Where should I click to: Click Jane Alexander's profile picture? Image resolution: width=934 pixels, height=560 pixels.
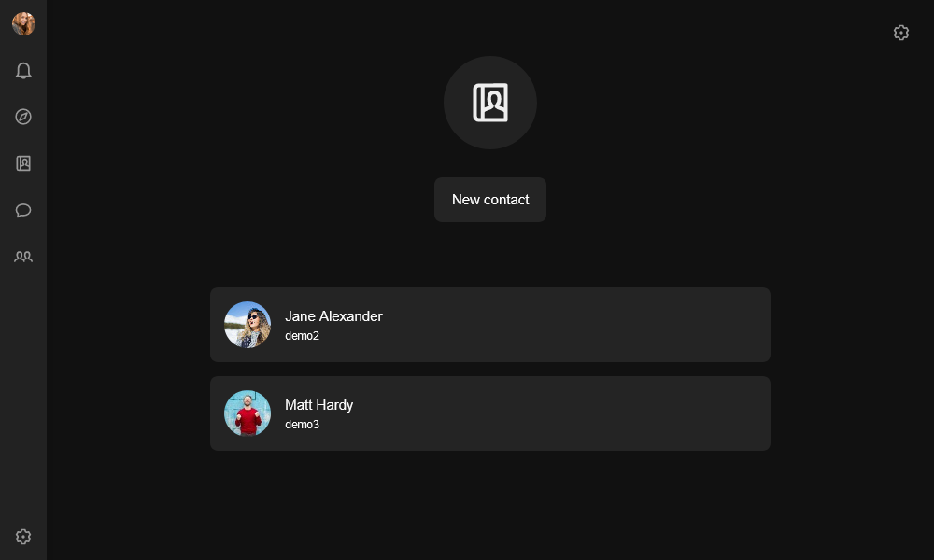[248, 325]
